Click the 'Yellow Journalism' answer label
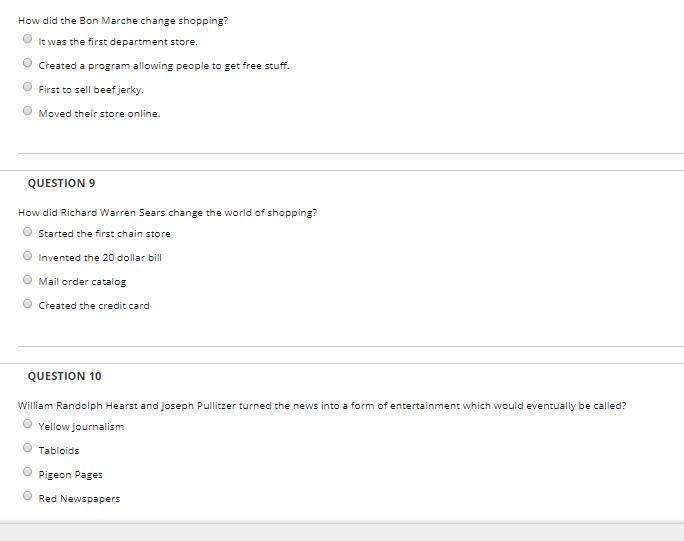 click(x=81, y=427)
